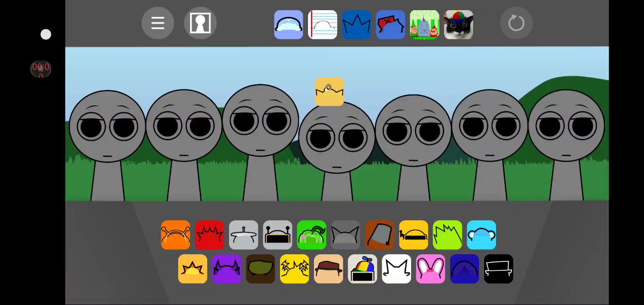The image size is (644, 305).
Task: Tap the leftmost grey character
Action: click(x=107, y=145)
